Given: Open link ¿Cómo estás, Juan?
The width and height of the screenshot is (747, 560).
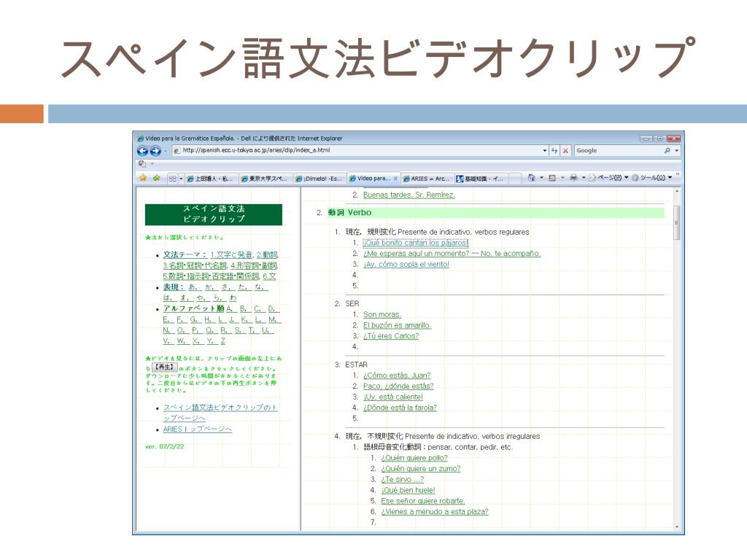Looking at the screenshot, I should 397,376.
